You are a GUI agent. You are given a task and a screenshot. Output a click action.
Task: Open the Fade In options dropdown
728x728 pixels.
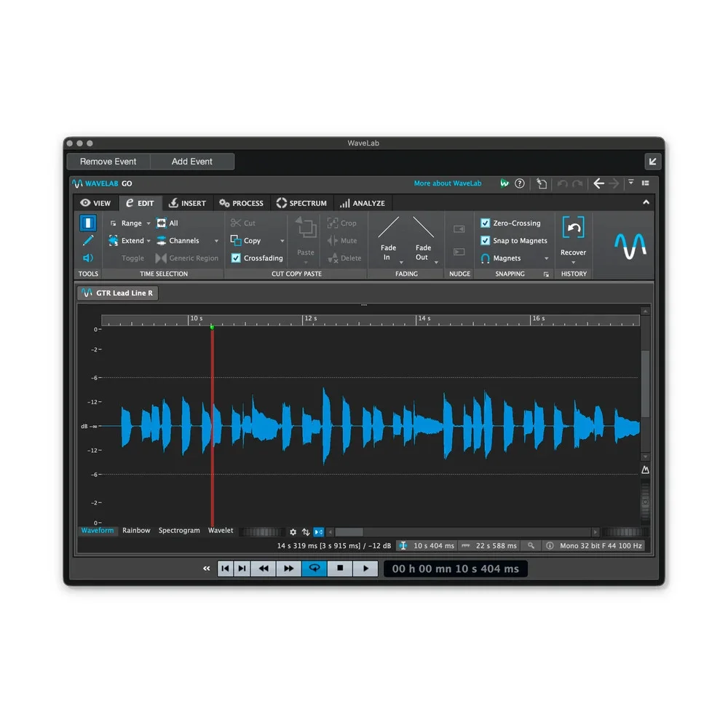pyautogui.click(x=401, y=262)
